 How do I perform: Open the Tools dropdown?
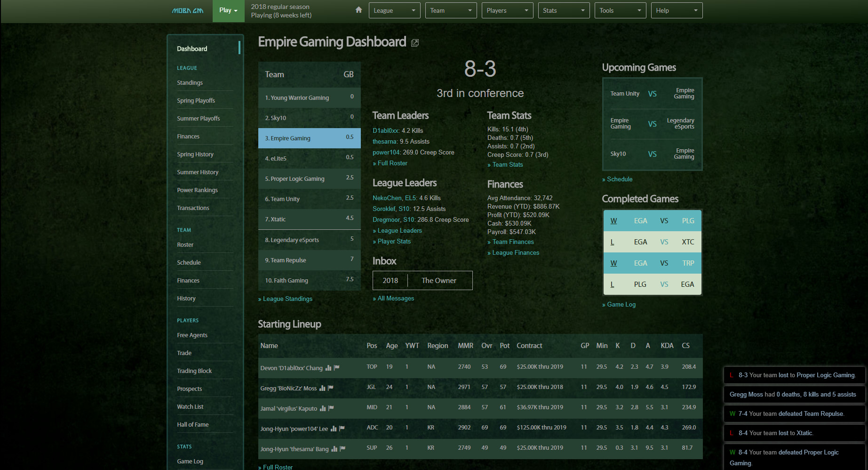pyautogui.click(x=620, y=10)
